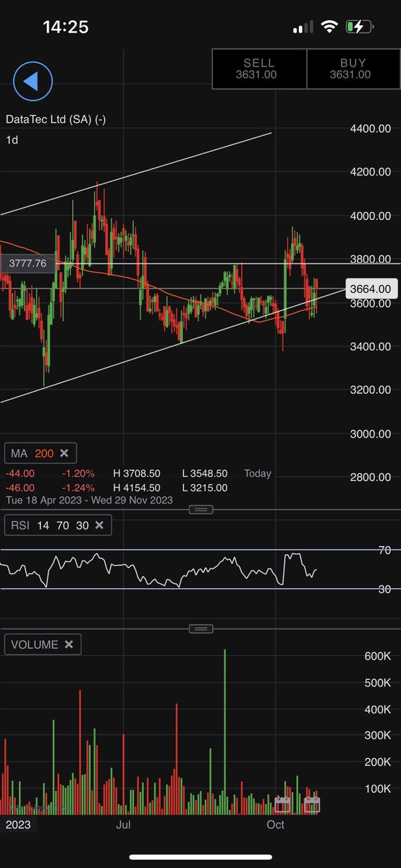Change the 1d chart timeframe
401x868 pixels.
click(x=12, y=140)
